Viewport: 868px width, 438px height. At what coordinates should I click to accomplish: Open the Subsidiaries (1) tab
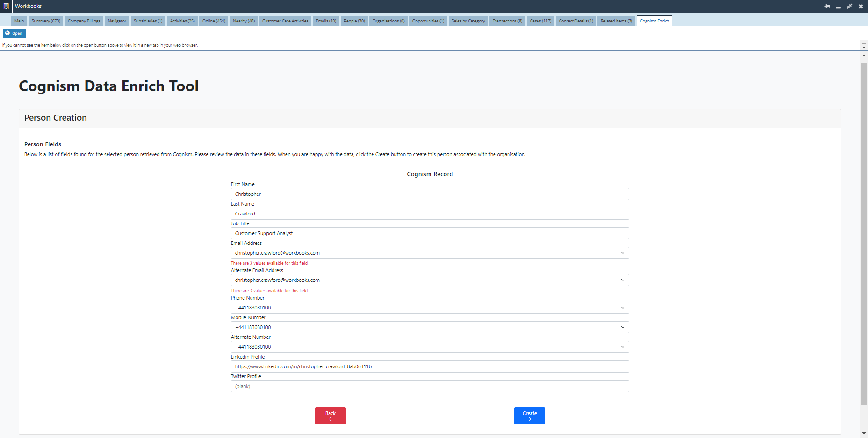tap(148, 21)
